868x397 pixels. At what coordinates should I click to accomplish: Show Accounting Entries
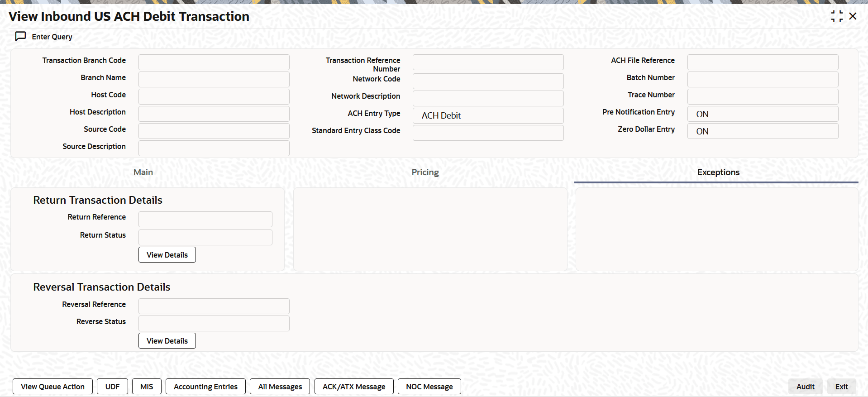205,387
